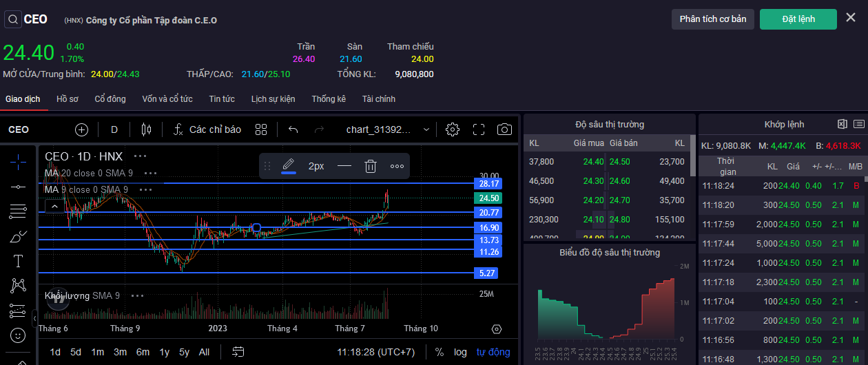Viewport: 868px width, 365px height.
Task: Open chart settings gear icon
Action: (x=453, y=129)
